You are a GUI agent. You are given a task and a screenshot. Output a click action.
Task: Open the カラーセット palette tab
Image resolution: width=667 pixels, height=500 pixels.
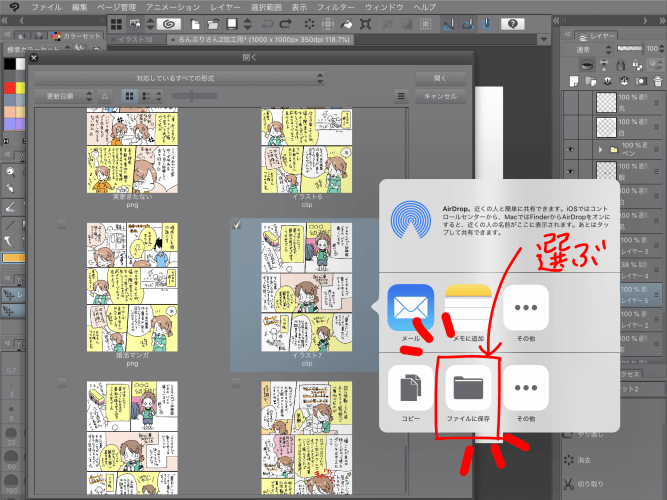76,36
